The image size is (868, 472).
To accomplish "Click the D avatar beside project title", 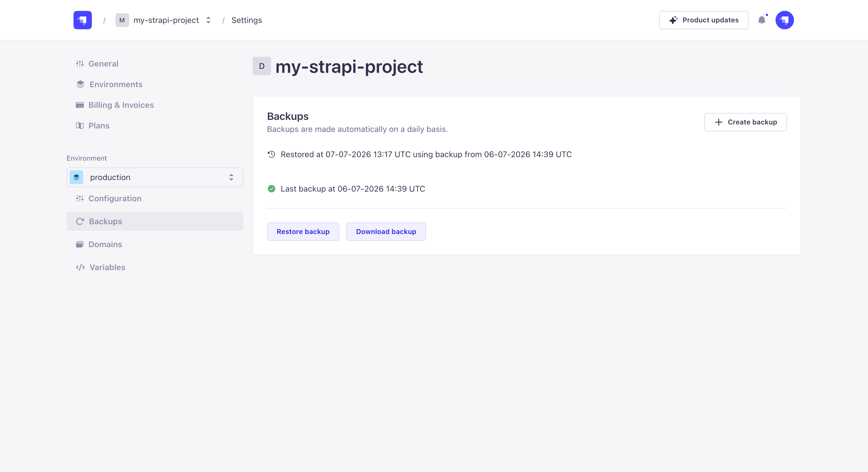I will [x=261, y=66].
